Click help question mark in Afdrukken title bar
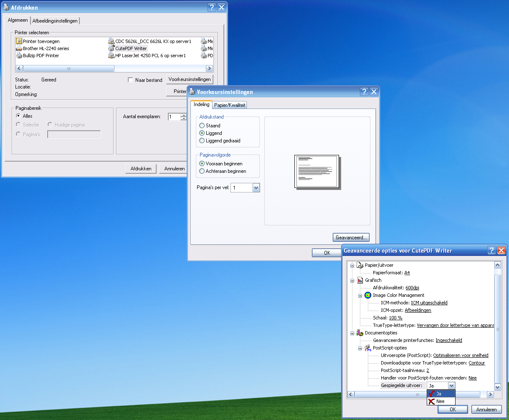This screenshot has height=420, width=509. (x=212, y=7)
